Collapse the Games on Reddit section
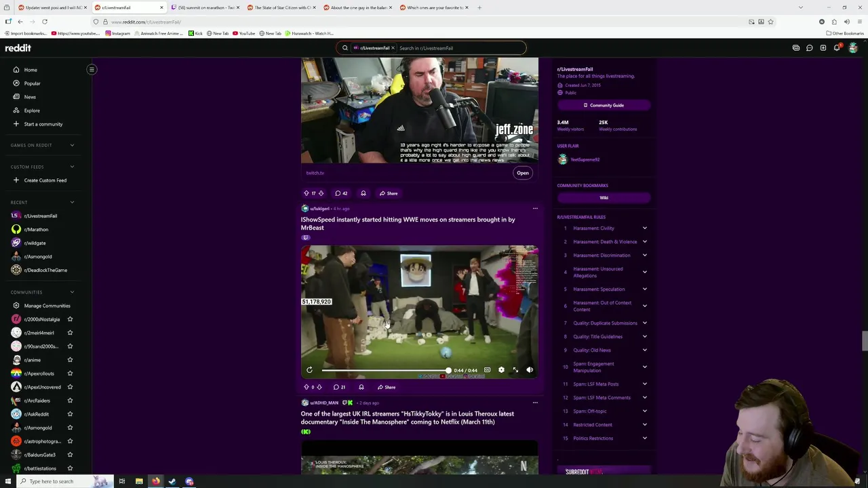Screen dimensions: 868x488 pos(72,145)
